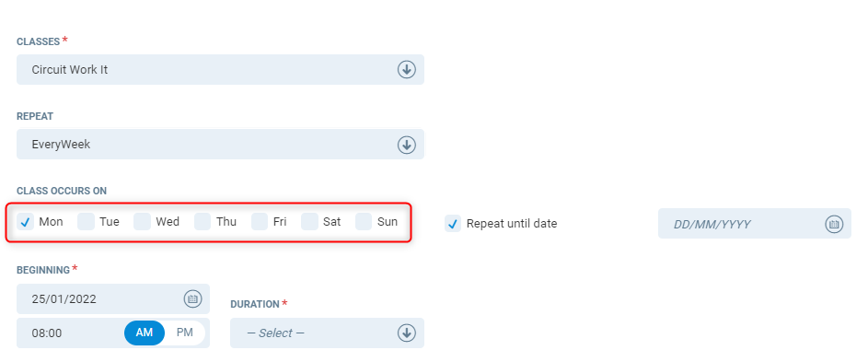Mark the Sun checkbox
868x362 pixels.
click(364, 222)
